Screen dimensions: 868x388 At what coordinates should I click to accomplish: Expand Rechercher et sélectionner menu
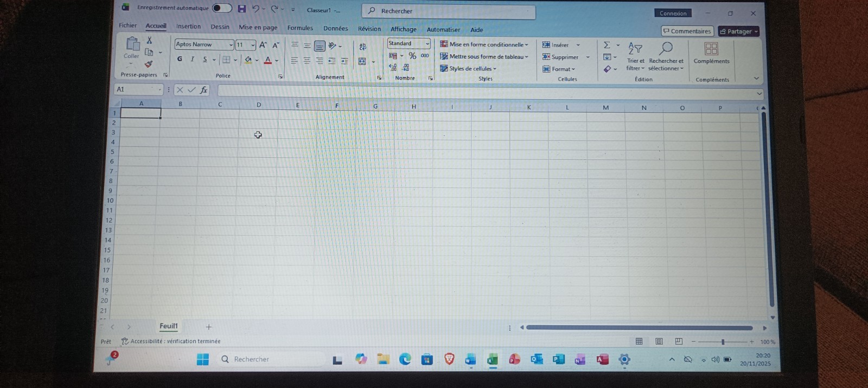(x=666, y=56)
